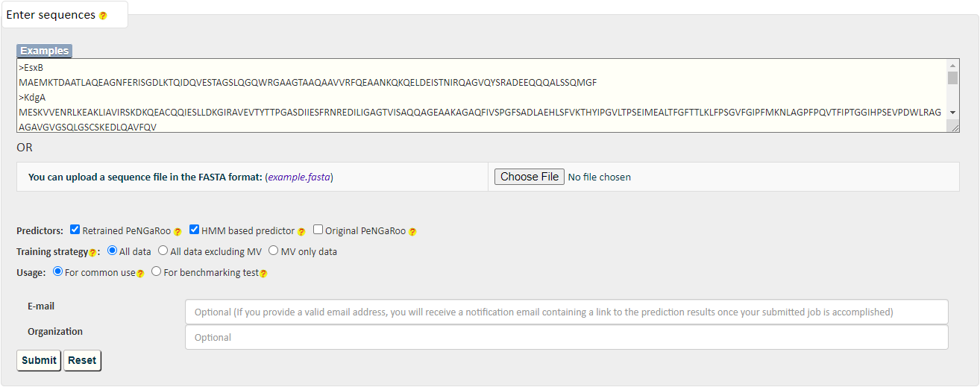Select MV only data training strategy
The height and width of the screenshot is (387, 980).
tap(274, 251)
